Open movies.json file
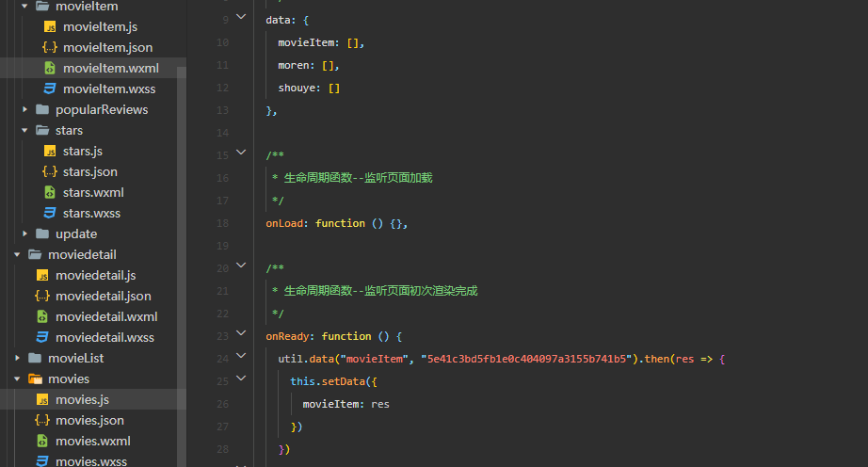The image size is (868, 467). pos(89,421)
